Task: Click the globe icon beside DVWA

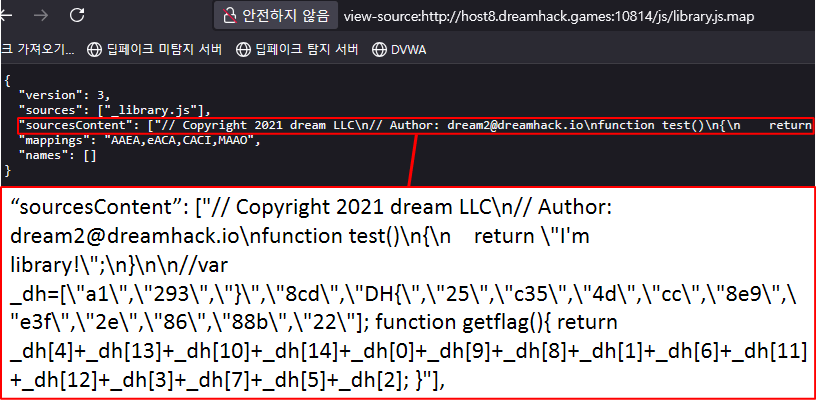Action: (379, 49)
